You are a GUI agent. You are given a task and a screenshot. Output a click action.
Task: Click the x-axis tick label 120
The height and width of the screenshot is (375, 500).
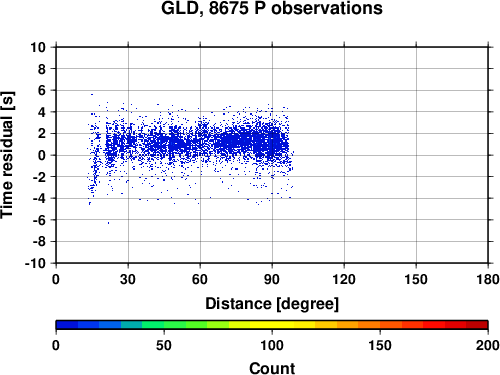click(x=344, y=279)
